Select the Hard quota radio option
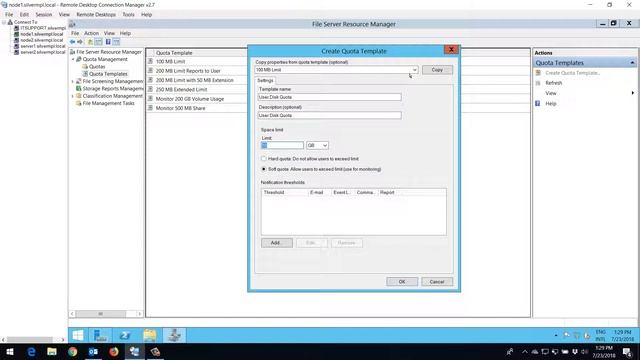 264,158
